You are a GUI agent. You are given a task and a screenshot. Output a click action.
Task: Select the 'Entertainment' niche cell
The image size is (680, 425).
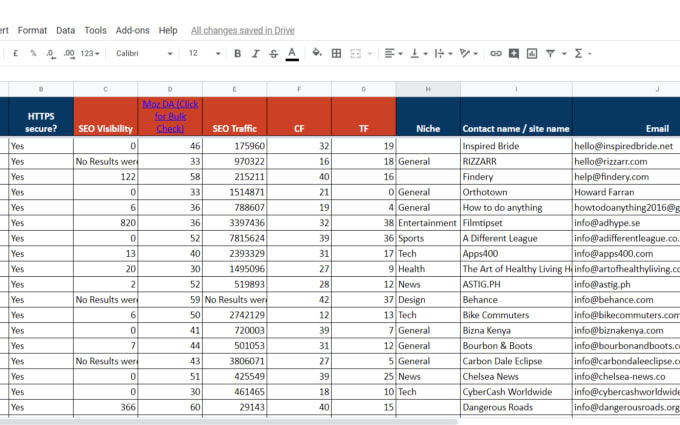pos(428,223)
